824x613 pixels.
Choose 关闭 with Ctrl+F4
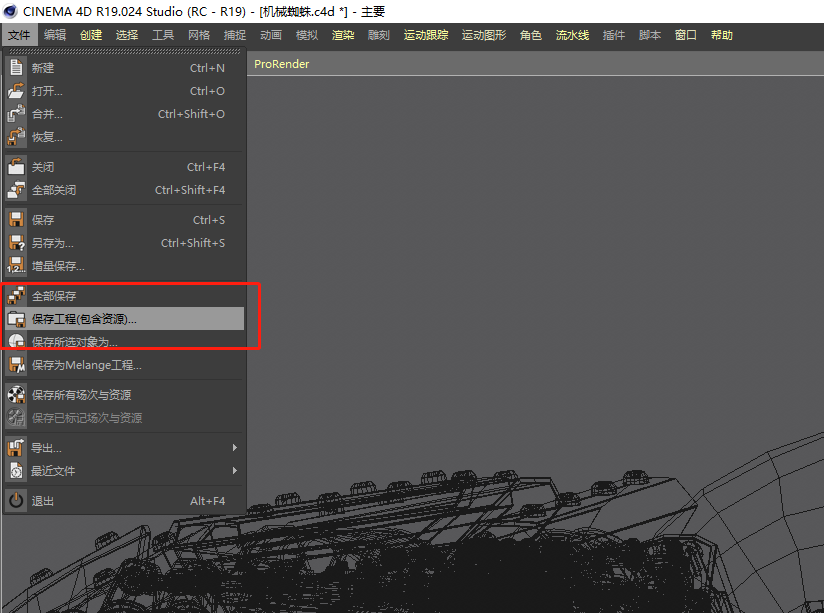125,167
